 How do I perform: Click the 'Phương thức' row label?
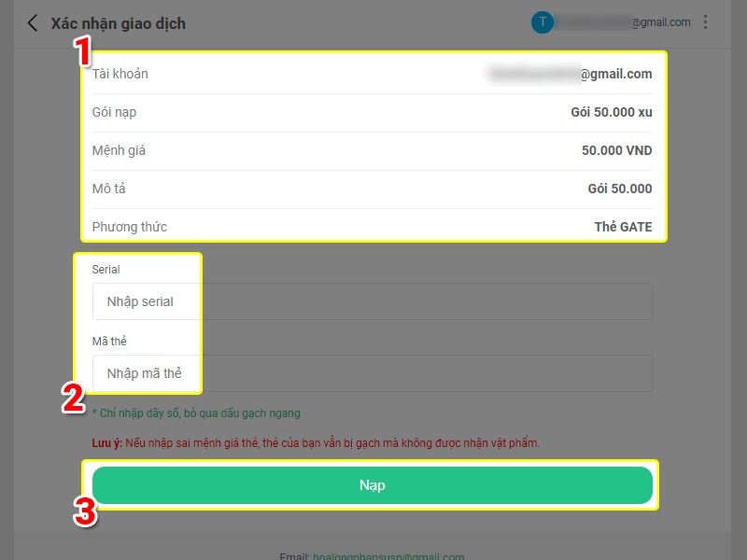pyautogui.click(x=130, y=227)
